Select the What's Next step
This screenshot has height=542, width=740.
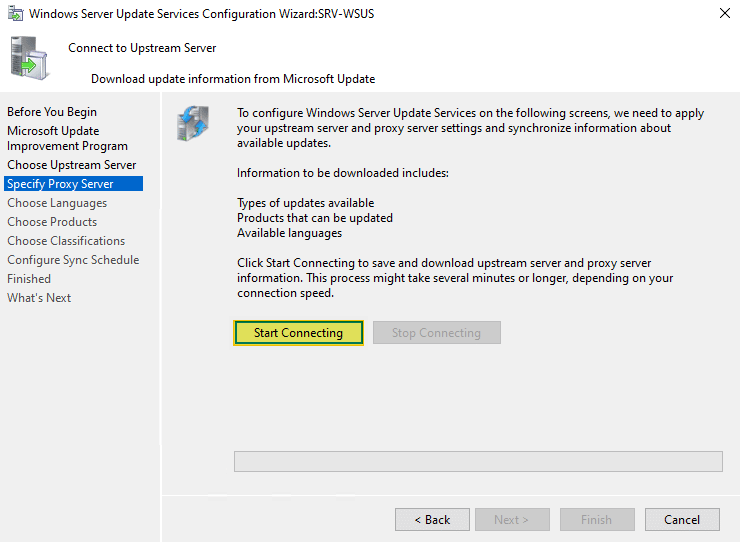[x=39, y=298]
